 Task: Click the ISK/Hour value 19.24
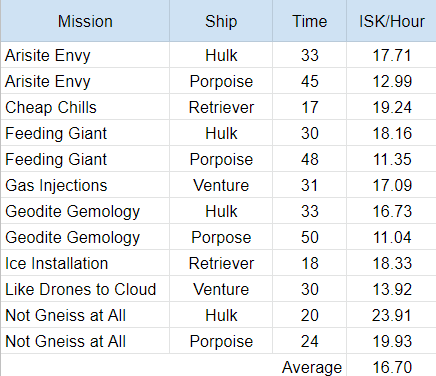tap(392, 107)
